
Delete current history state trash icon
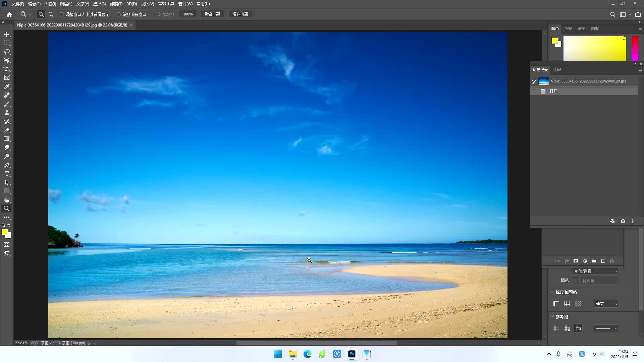point(632,221)
